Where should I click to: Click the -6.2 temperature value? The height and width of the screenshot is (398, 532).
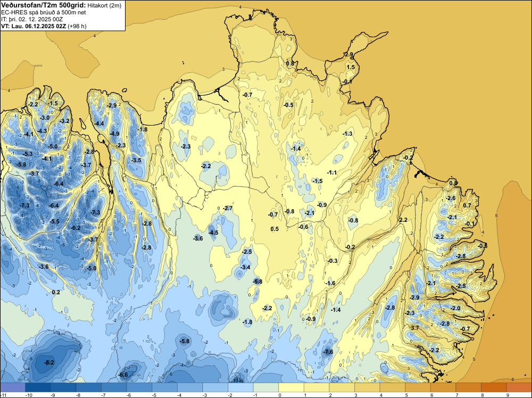pyautogui.click(x=76, y=228)
